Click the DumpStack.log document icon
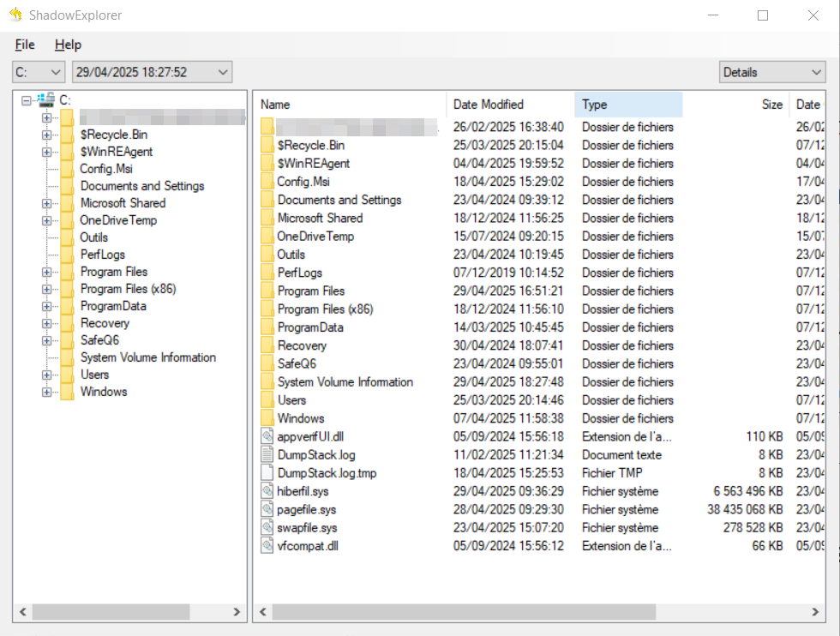 tap(267, 454)
